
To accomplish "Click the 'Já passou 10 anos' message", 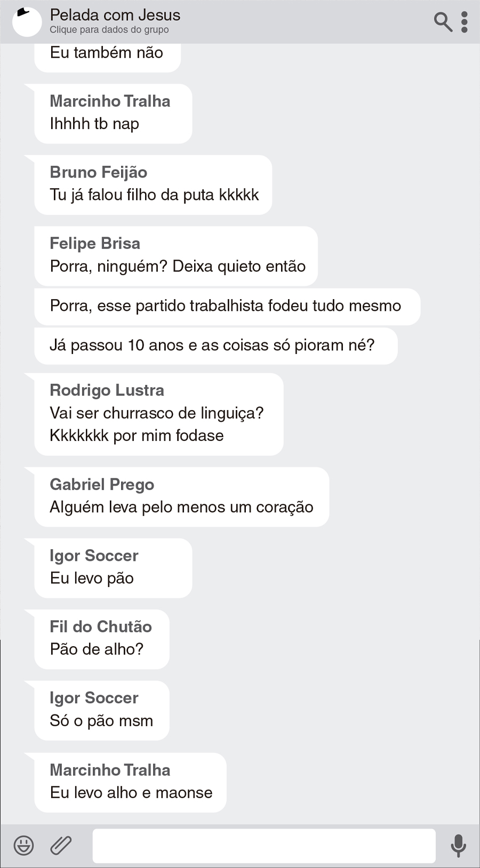I will pos(212,345).
